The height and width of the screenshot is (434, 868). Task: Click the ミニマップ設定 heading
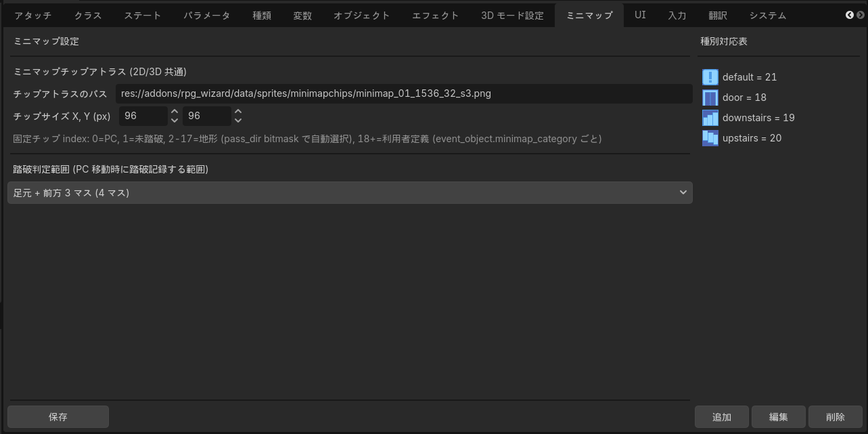click(x=46, y=41)
